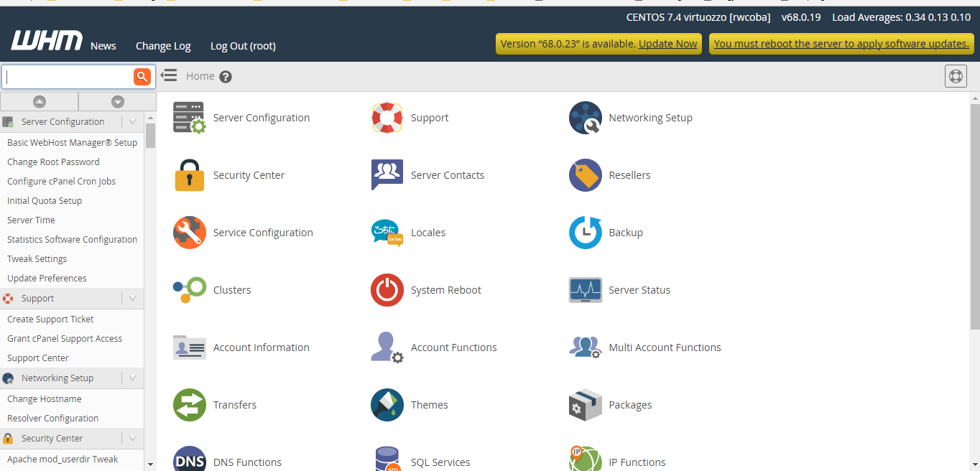Click Log Out (root)
Image resolution: width=980 pixels, height=471 pixels.
click(243, 46)
